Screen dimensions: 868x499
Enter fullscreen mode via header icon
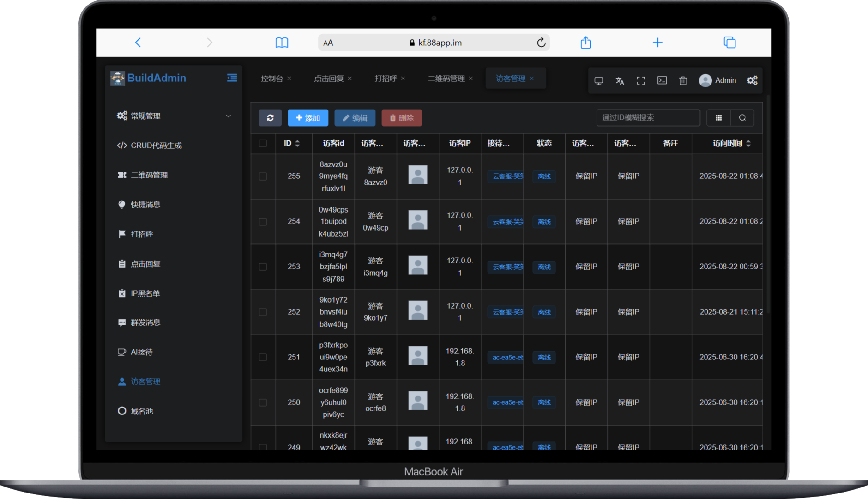click(641, 81)
